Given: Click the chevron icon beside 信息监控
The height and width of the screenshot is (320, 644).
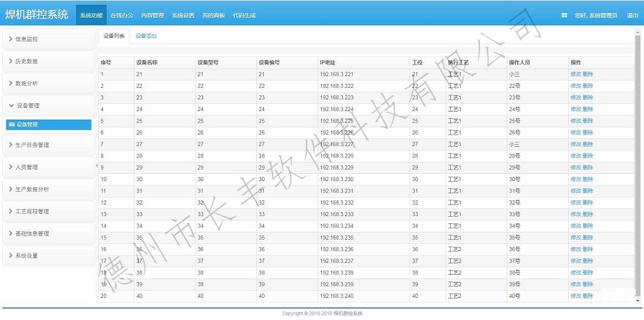Looking at the screenshot, I should (x=10, y=39).
